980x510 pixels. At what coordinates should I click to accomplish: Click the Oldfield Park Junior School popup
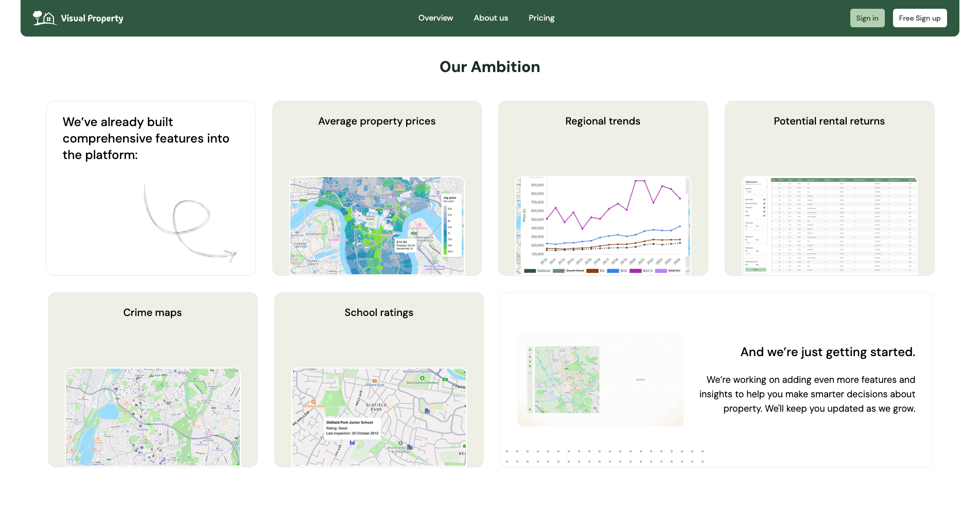(352, 428)
